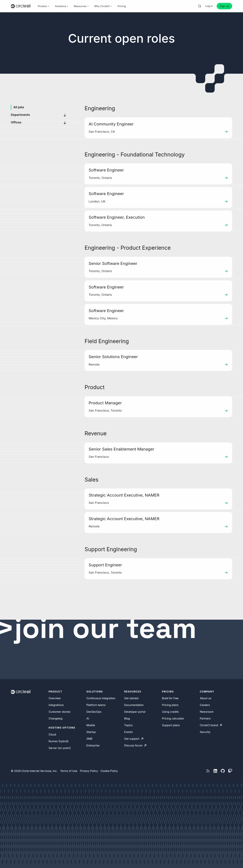Open the Privacy Policy link
Image resolution: width=243 pixels, height=868 pixels.
89,771
